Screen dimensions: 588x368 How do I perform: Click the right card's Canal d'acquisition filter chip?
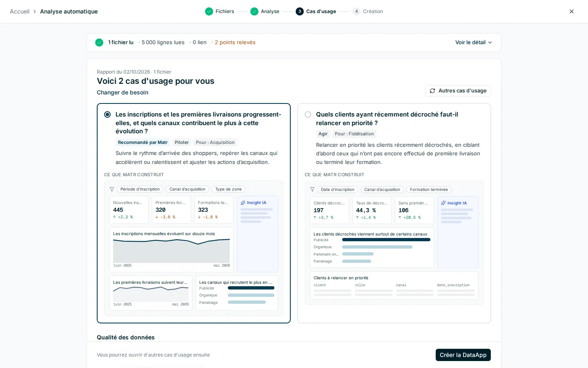coord(382,190)
